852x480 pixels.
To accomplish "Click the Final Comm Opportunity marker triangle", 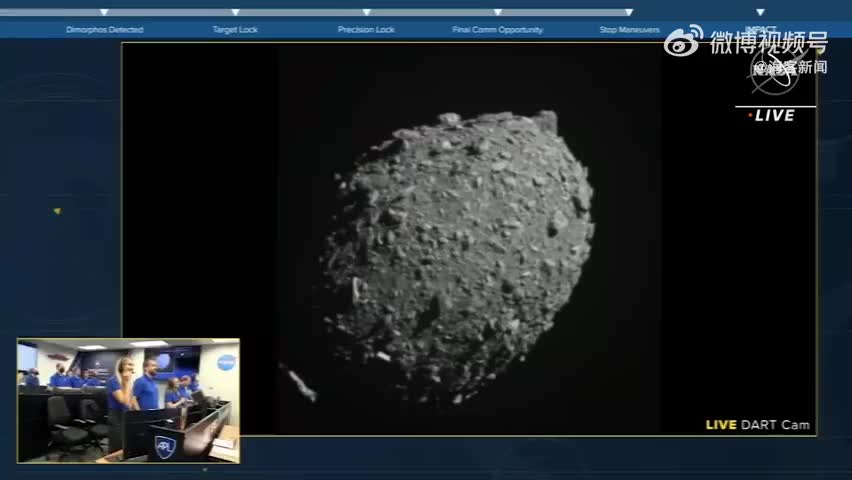I will pyautogui.click(x=498, y=12).
